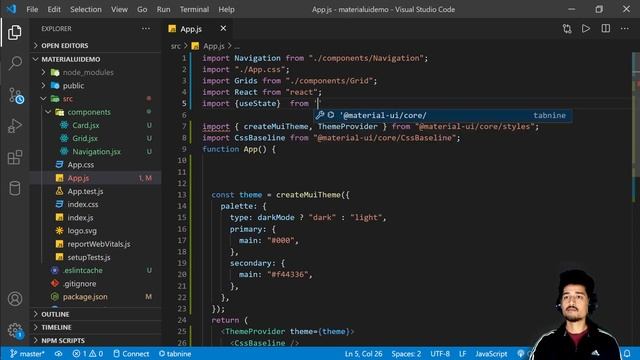Change language mode via JavaScript

coord(491,353)
